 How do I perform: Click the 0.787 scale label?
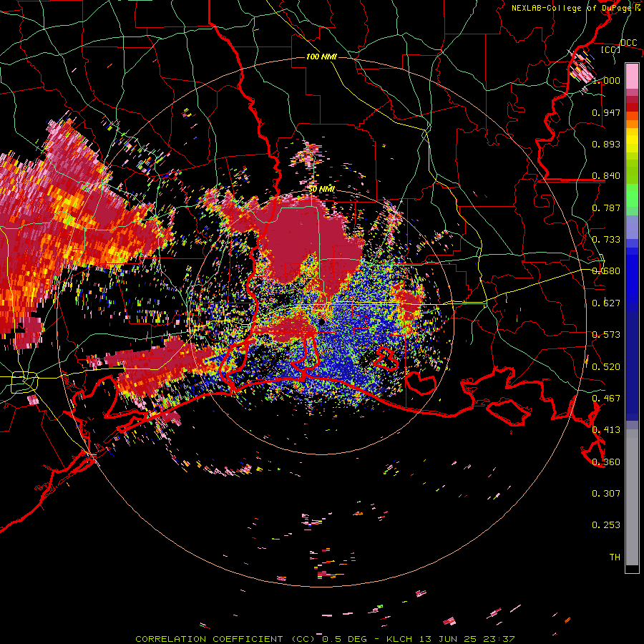click(606, 208)
